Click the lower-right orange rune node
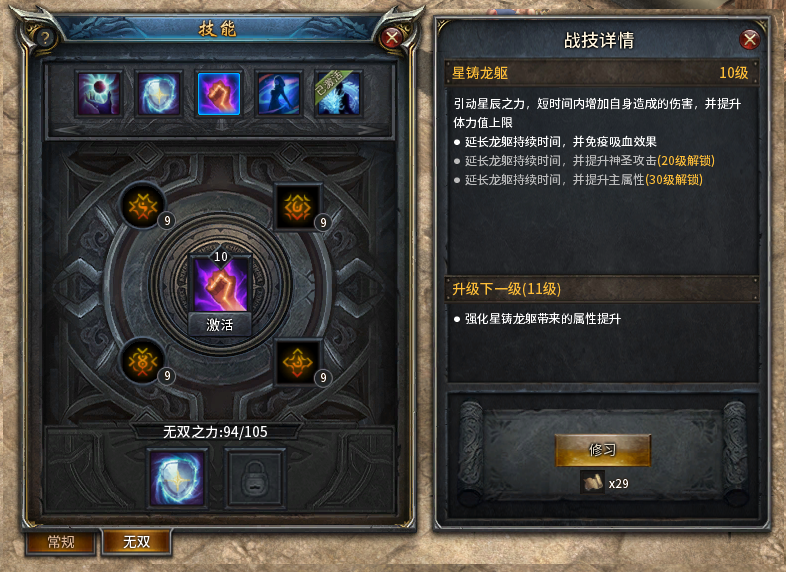The image size is (786, 572). [298, 361]
